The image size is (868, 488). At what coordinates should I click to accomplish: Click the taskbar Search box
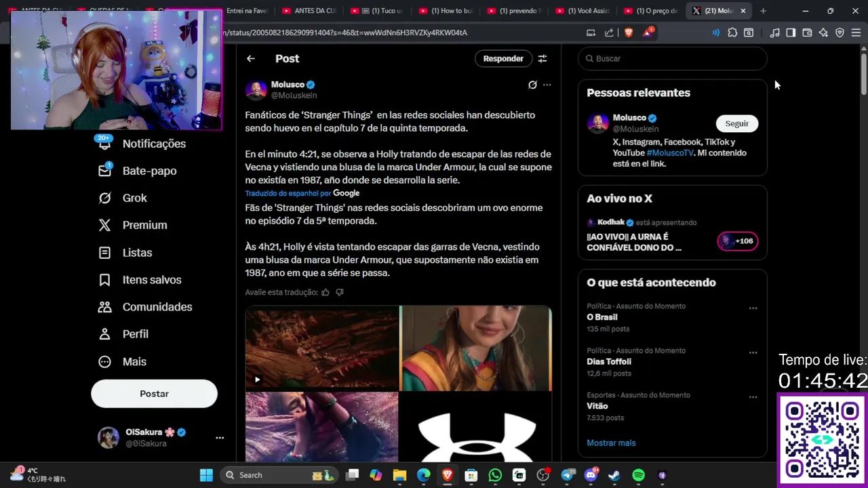point(279,475)
